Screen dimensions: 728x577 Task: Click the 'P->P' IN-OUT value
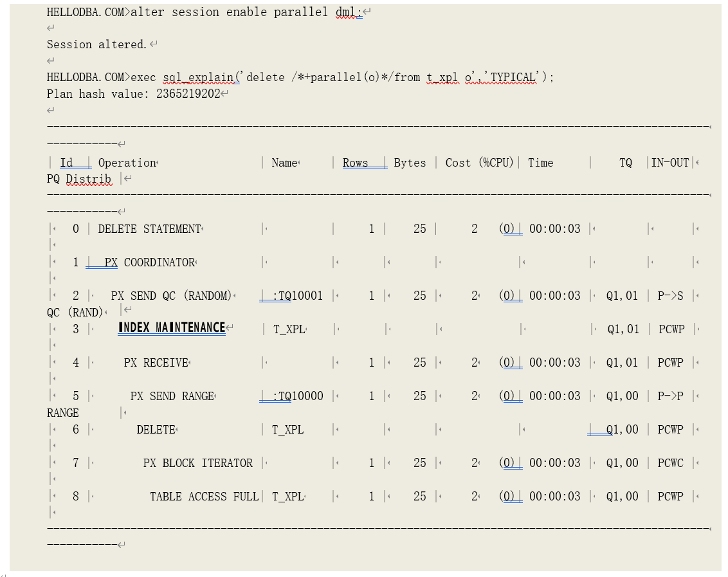(670, 396)
